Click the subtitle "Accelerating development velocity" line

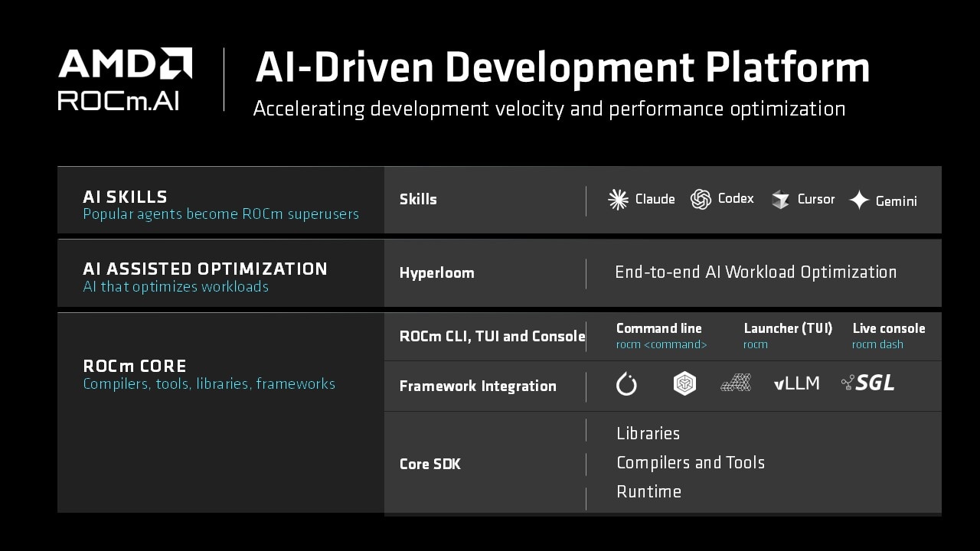(549, 109)
